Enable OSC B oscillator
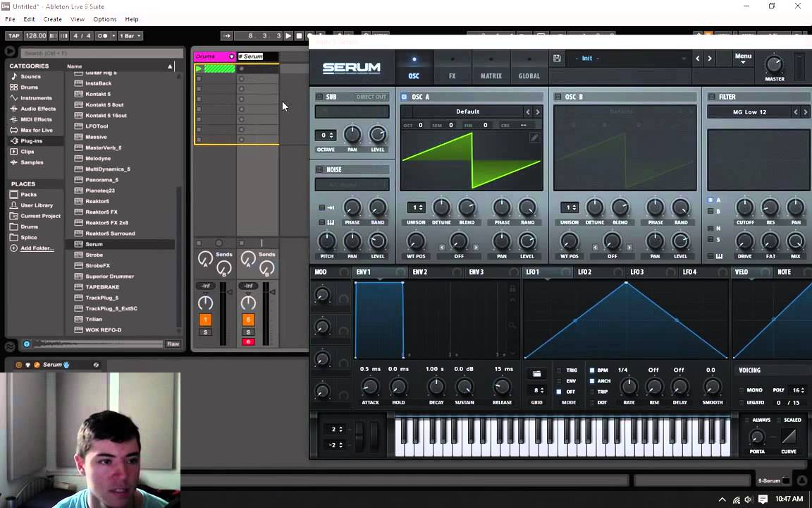 click(x=558, y=97)
